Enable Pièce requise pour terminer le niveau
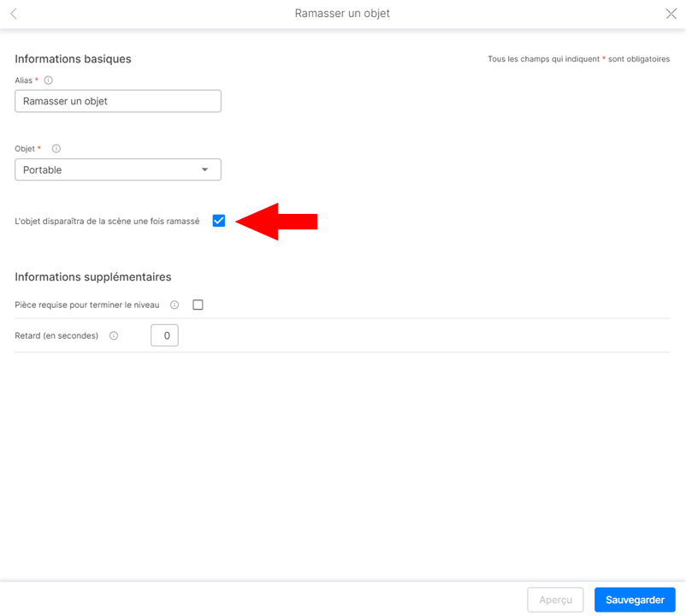Image resolution: width=686 pixels, height=616 pixels. (198, 305)
